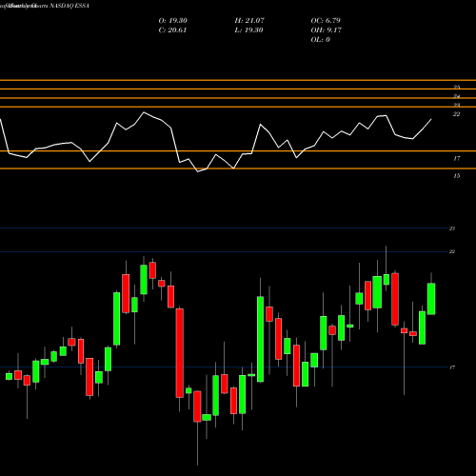
Task: Click the OL: 0 reading
Action: (321, 40)
